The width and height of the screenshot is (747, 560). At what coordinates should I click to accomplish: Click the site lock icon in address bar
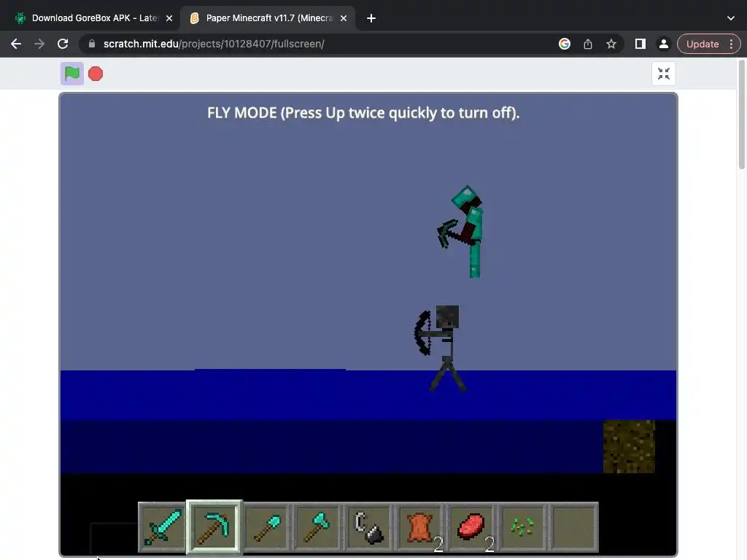click(x=92, y=44)
